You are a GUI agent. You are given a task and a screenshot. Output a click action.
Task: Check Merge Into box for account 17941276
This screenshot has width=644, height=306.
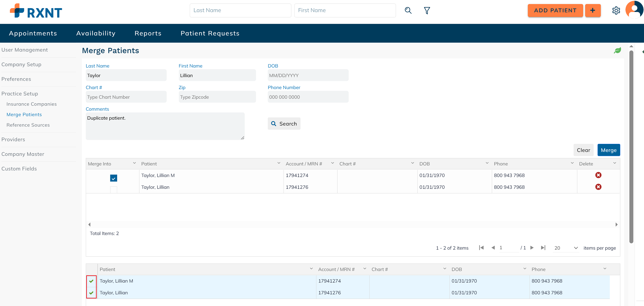point(114,189)
